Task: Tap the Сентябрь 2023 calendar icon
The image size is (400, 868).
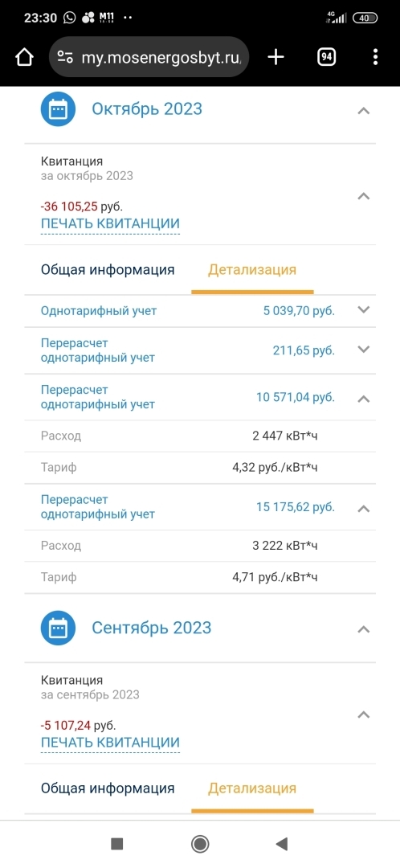Action: click(58, 628)
